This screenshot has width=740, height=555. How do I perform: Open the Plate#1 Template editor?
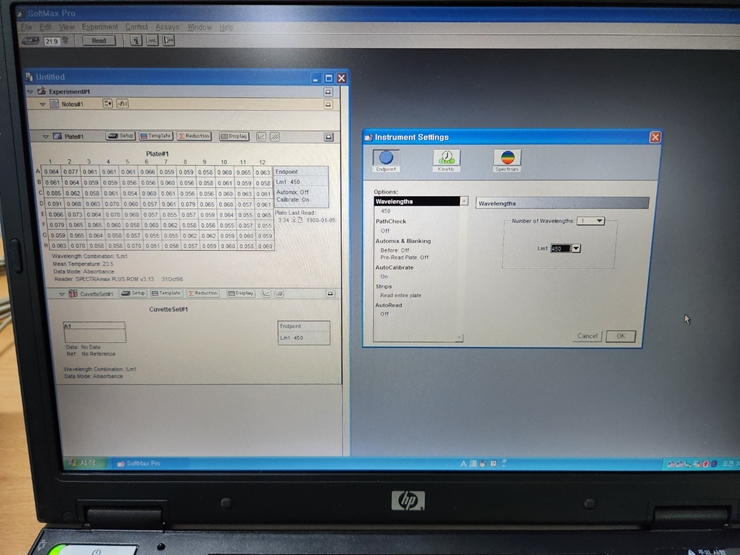point(156,136)
